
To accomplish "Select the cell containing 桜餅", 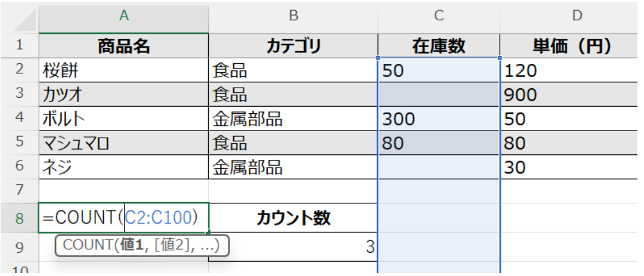I will click(124, 70).
